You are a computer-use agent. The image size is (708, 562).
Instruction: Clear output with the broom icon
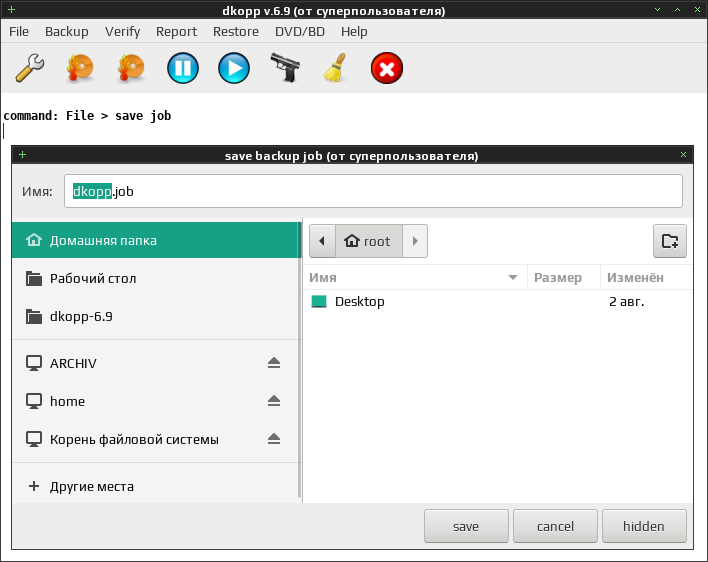[335, 68]
